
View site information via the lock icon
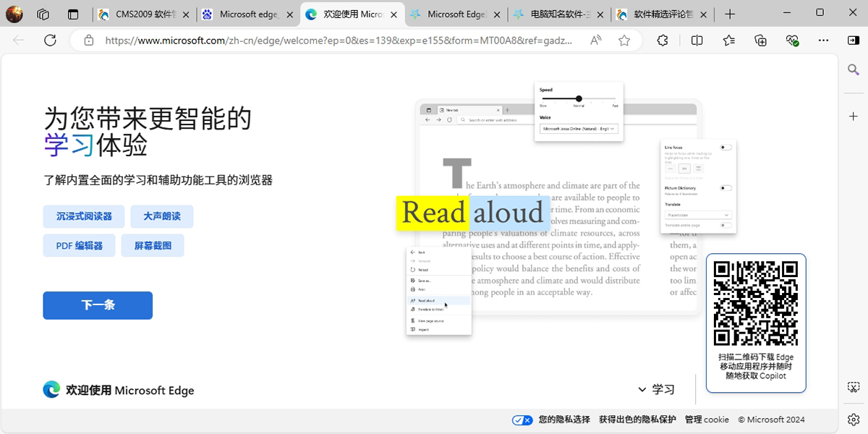point(89,41)
